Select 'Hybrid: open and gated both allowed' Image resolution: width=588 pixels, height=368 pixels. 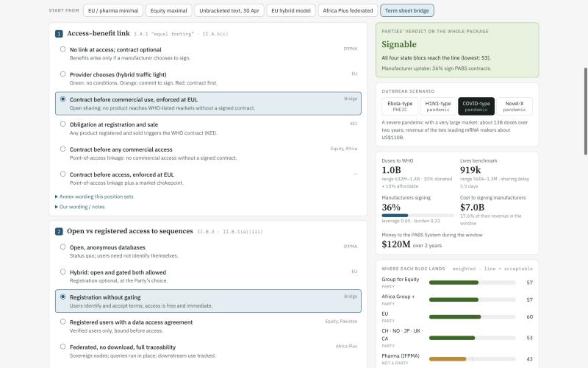[x=208, y=276]
